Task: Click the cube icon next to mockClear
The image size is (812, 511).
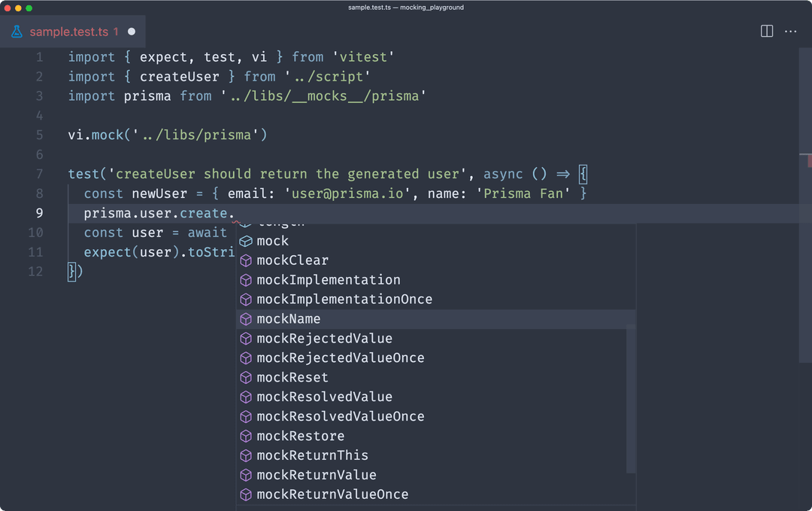Action: tap(246, 260)
